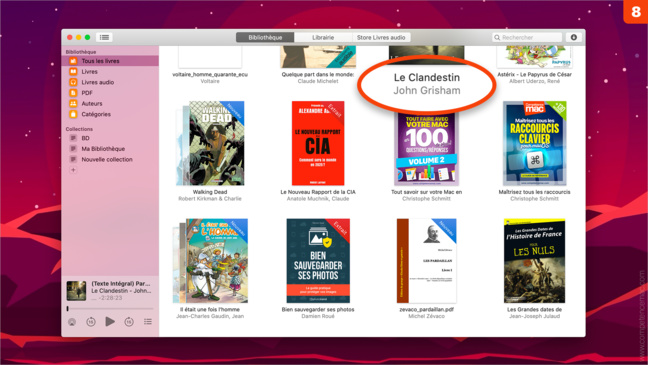This screenshot has width=648, height=365.
Task: Open the Tout faire avec votre Mac cover
Action: [x=426, y=149]
